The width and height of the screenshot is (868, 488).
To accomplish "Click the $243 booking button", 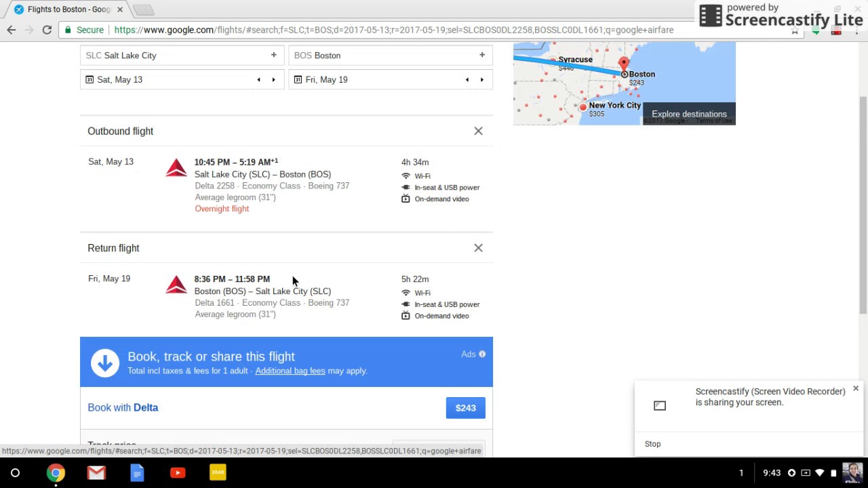I will (x=466, y=408).
